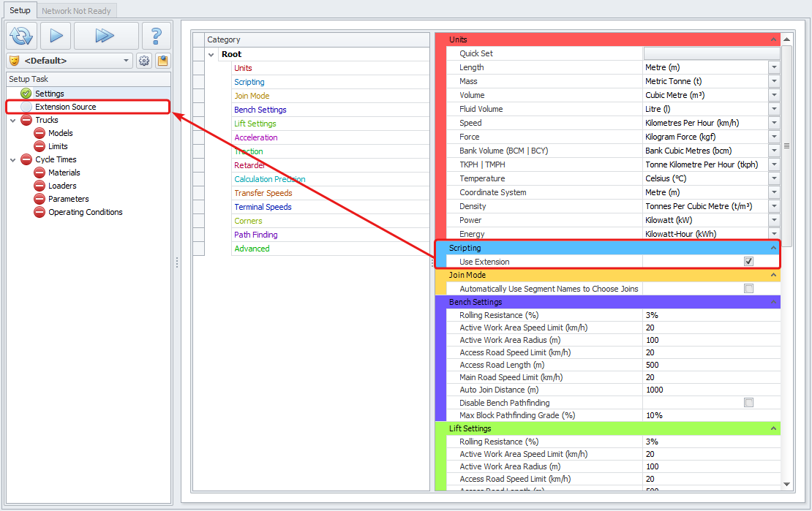Click the Category column header

pos(317,39)
